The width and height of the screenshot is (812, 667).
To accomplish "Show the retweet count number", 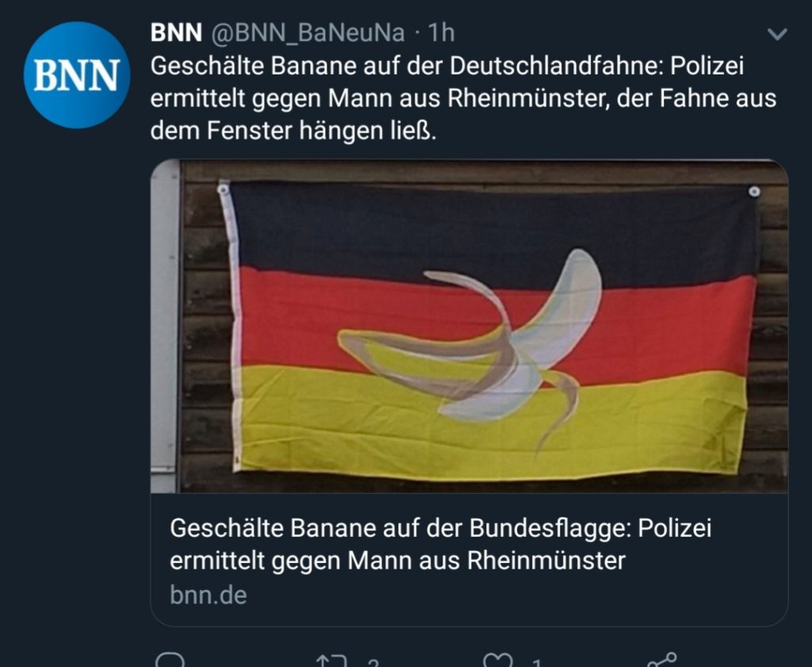I will click(x=374, y=662).
